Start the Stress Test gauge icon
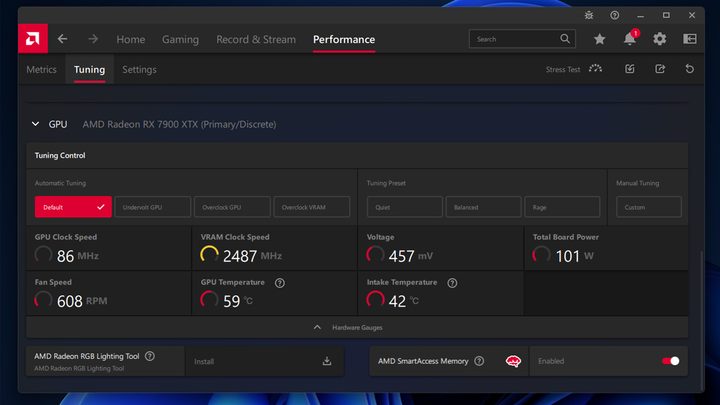The width and height of the screenshot is (720, 405). point(596,69)
